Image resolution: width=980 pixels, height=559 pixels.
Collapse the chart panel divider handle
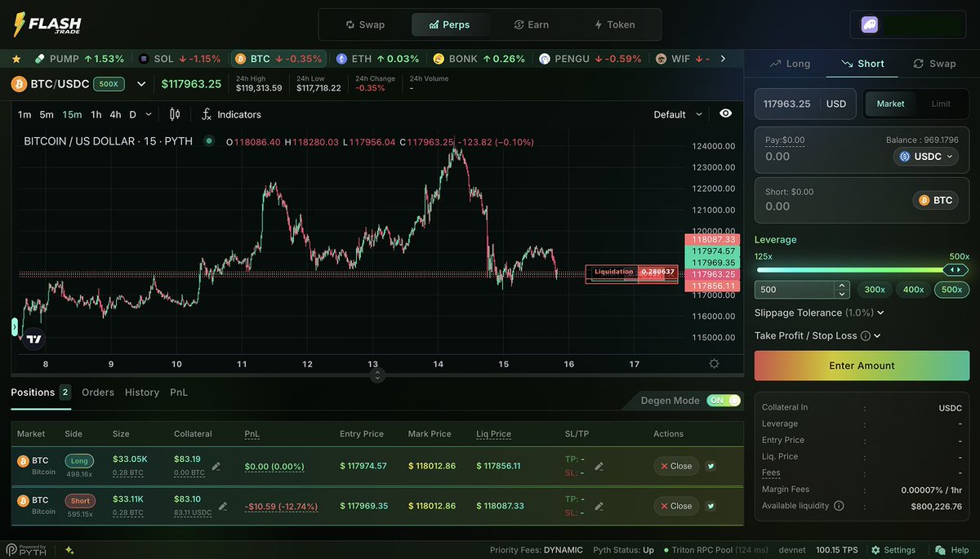pos(377,375)
